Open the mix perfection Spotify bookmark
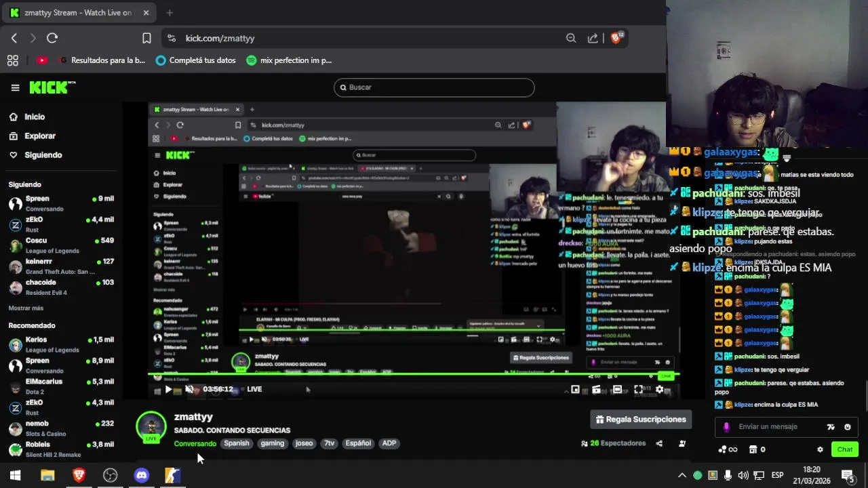 (x=289, y=60)
